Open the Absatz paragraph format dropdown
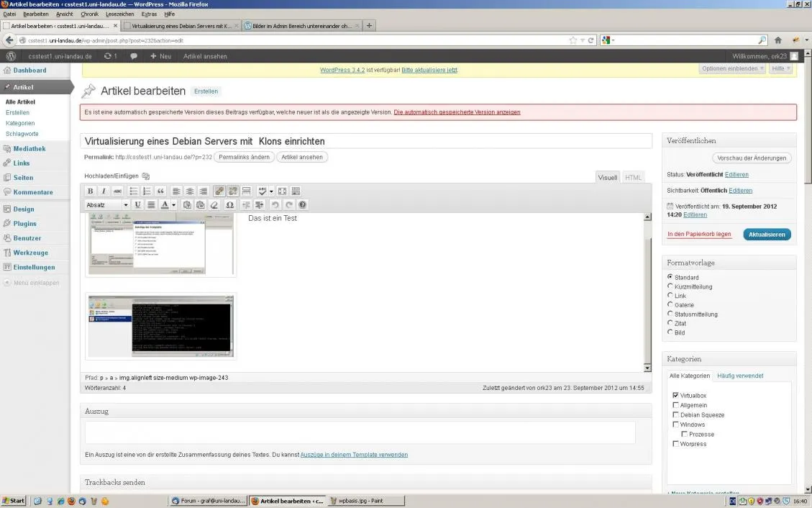The width and height of the screenshot is (812, 508). point(106,204)
